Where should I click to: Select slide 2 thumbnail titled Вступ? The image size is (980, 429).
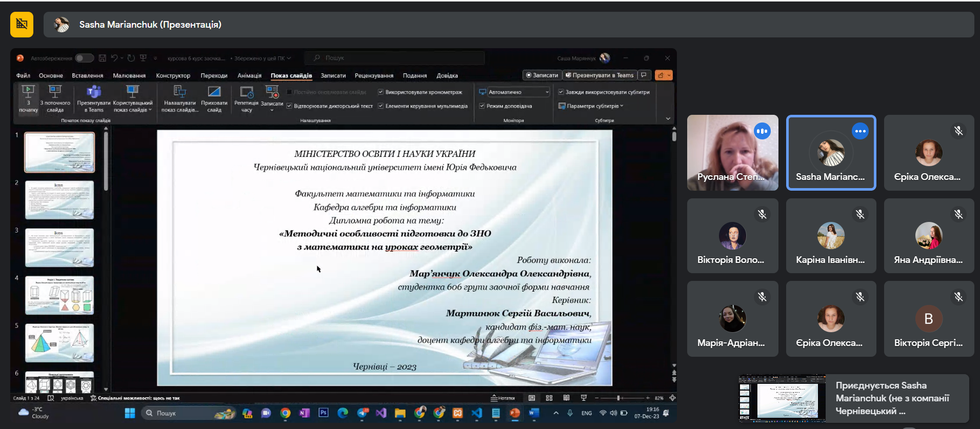[59, 200]
